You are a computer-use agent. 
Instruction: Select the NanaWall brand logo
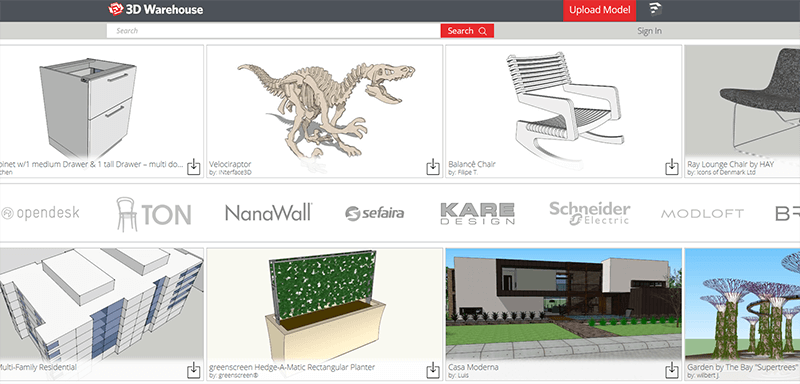click(x=269, y=213)
